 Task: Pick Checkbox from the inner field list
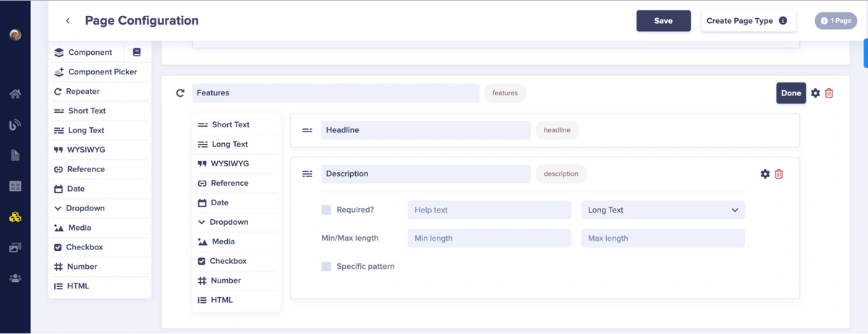coord(228,261)
